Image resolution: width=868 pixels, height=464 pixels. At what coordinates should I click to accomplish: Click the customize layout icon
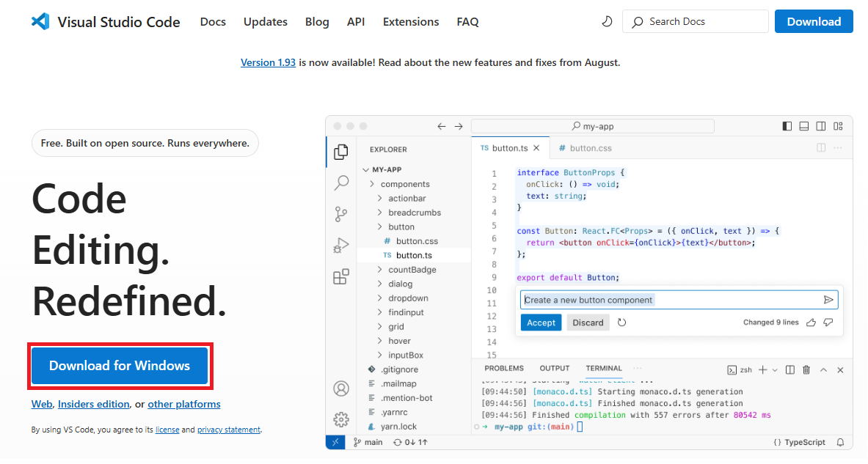pyautogui.click(x=838, y=126)
